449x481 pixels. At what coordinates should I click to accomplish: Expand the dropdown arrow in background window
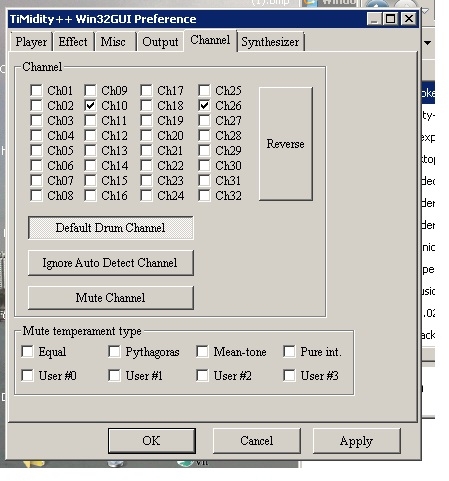tap(428, 43)
